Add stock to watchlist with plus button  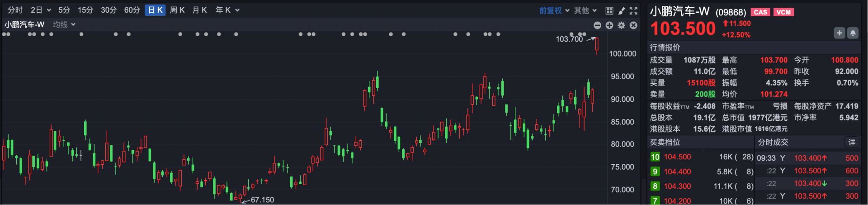click(x=839, y=33)
